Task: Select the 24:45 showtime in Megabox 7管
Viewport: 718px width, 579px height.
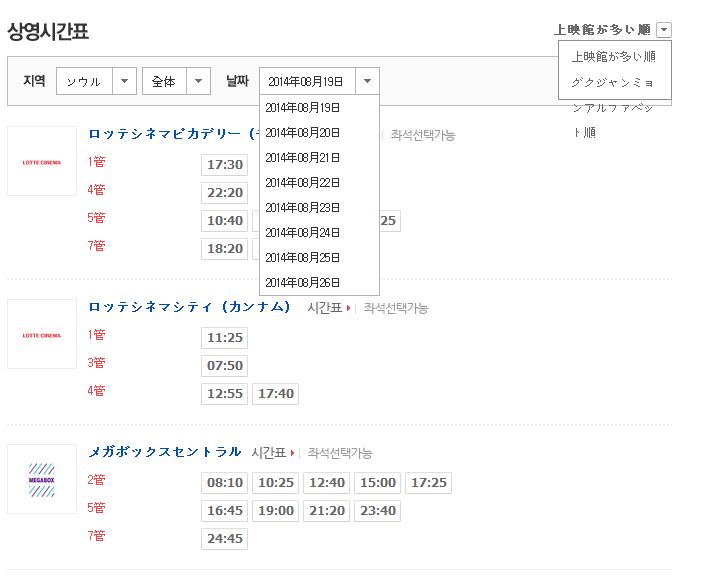Action: [224, 539]
